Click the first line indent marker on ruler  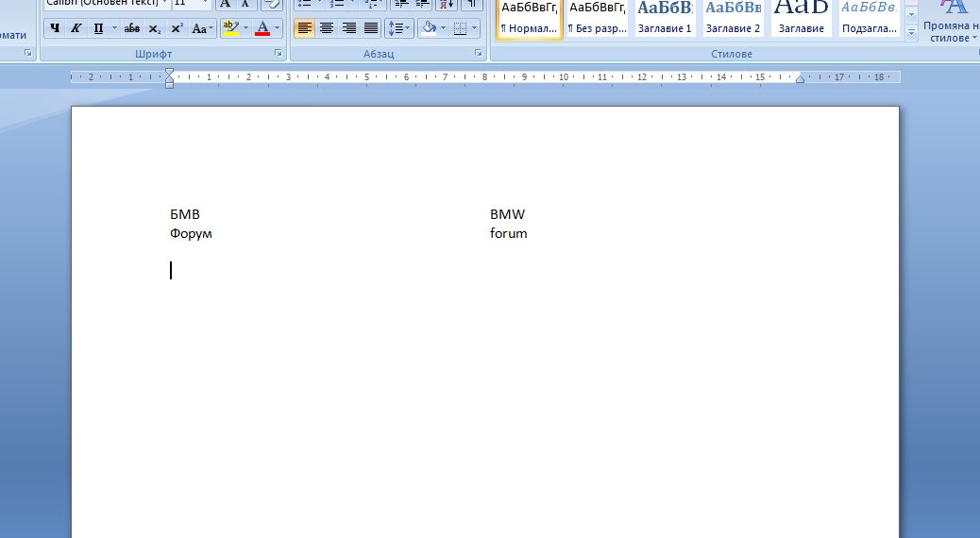point(169,72)
